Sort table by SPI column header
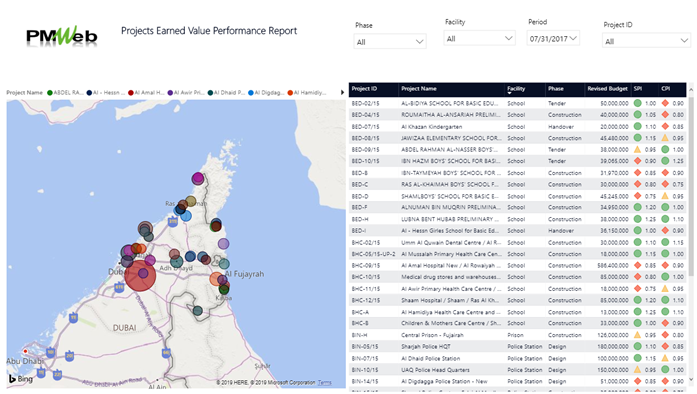The height and width of the screenshot is (394, 697). pyautogui.click(x=637, y=88)
